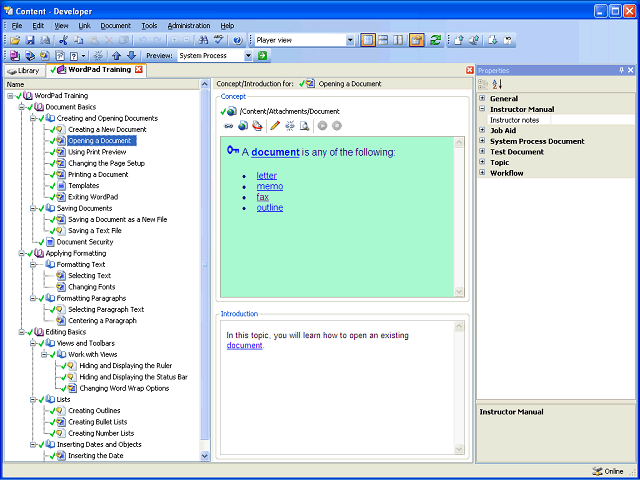Open the Administration menu
Image resolution: width=640 pixels, height=480 pixels.
click(x=189, y=26)
